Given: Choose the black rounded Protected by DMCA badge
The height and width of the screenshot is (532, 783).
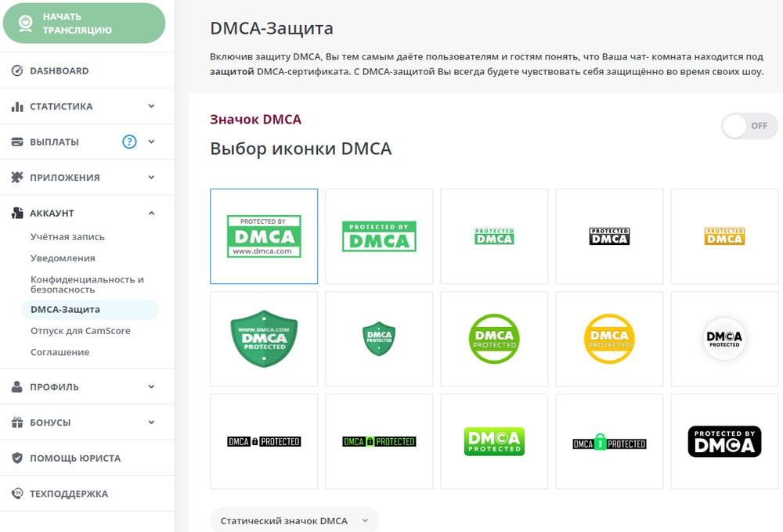Looking at the screenshot, I should [x=724, y=441].
